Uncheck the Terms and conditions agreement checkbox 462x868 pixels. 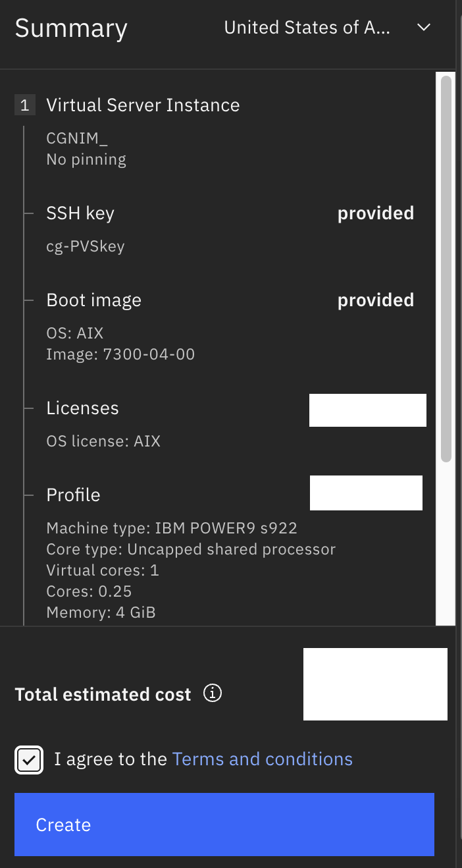coord(29,760)
